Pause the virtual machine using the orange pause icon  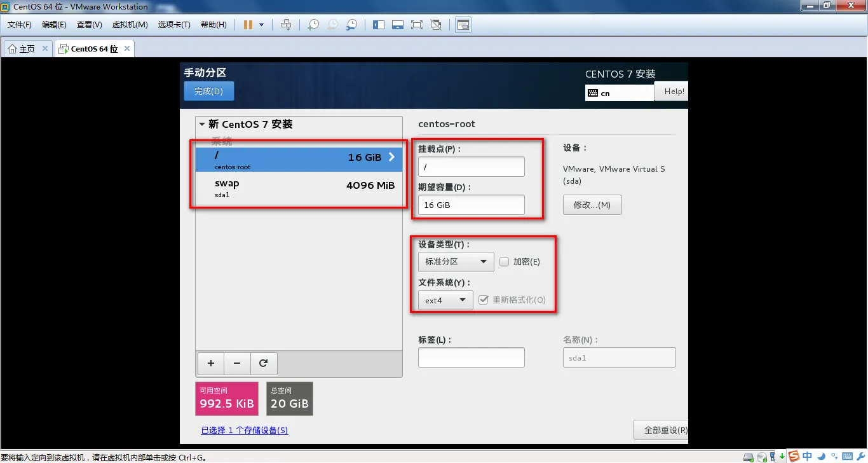[x=248, y=25]
